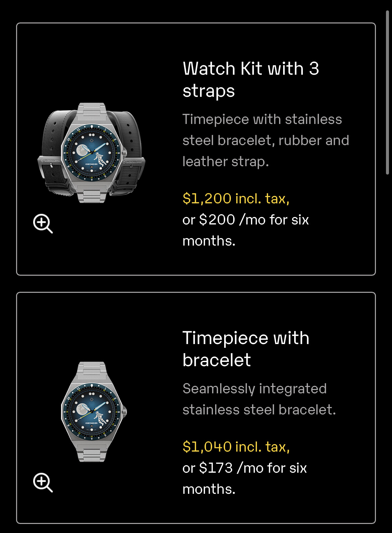Screen dimensions: 392x533
Task: Click the magnifier icon under Timepiece with bracelet
Action: click(43, 482)
